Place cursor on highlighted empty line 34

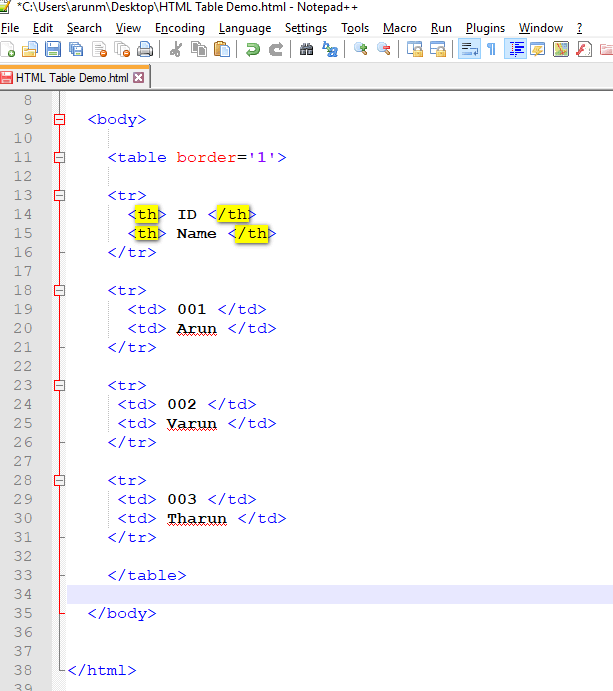tap(339, 594)
